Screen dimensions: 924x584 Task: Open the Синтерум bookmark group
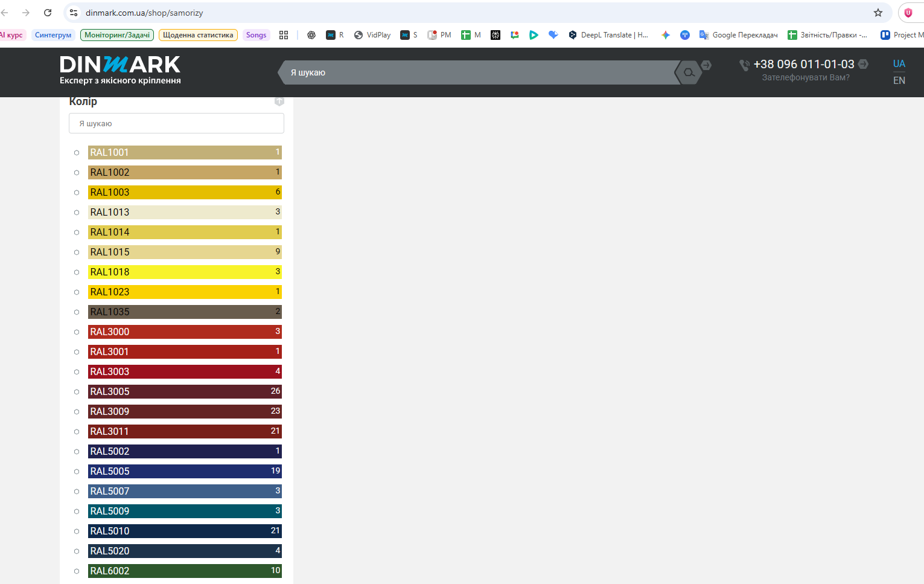(53, 35)
